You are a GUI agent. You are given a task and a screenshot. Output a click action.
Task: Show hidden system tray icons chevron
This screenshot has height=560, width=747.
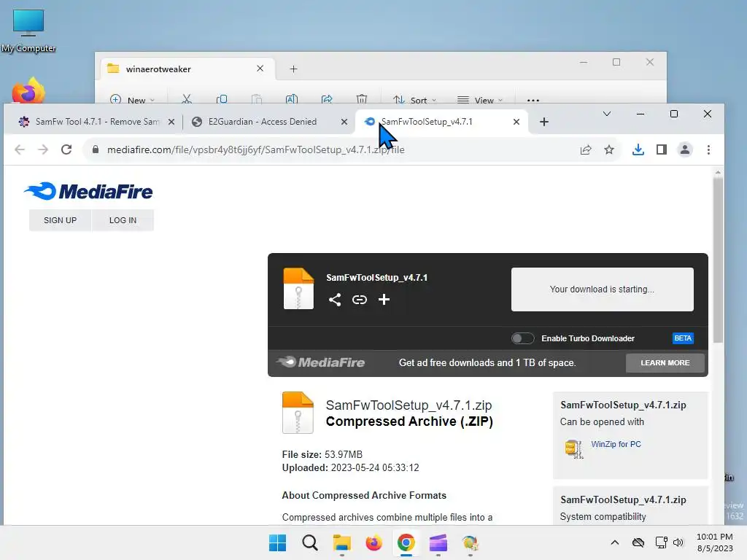point(614,542)
